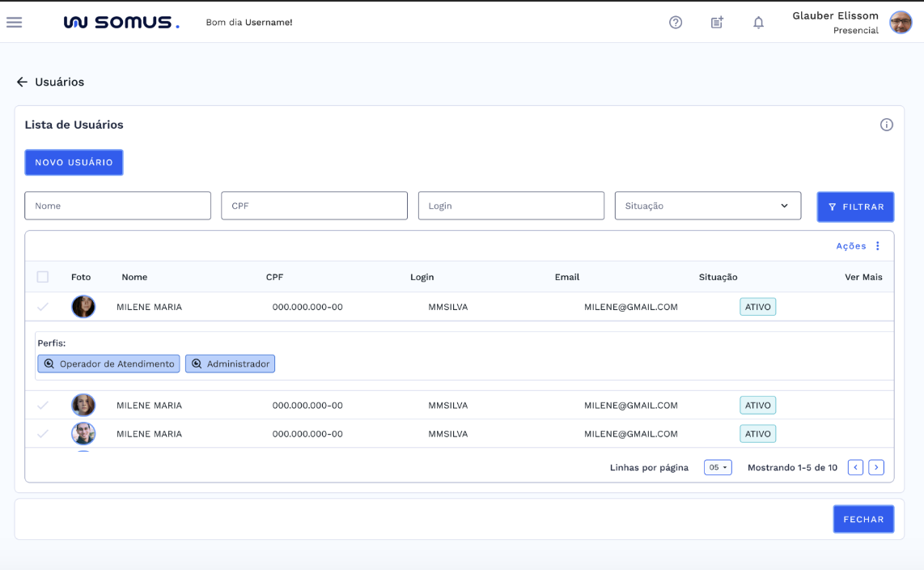
Task: Open the news notes icon in header
Action: click(717, 23)
